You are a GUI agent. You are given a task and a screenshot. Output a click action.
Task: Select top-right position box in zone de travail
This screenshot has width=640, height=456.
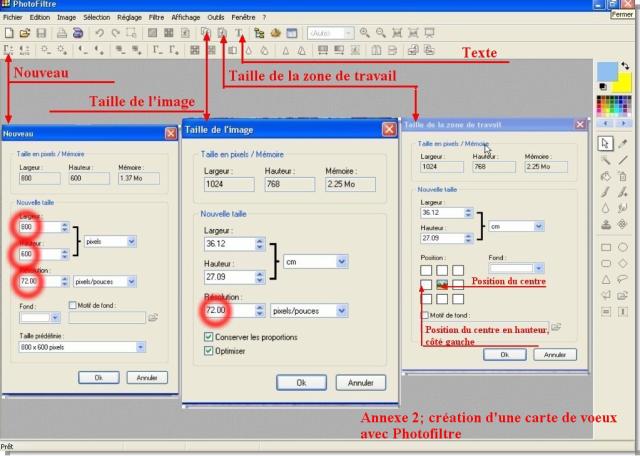[x=458, y=270]
